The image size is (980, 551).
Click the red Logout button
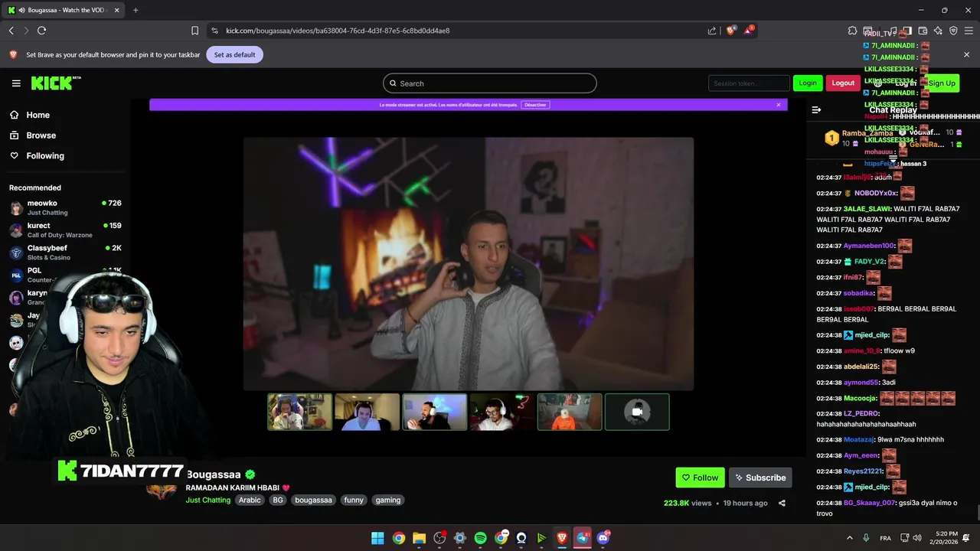click(x=843, y=83)
